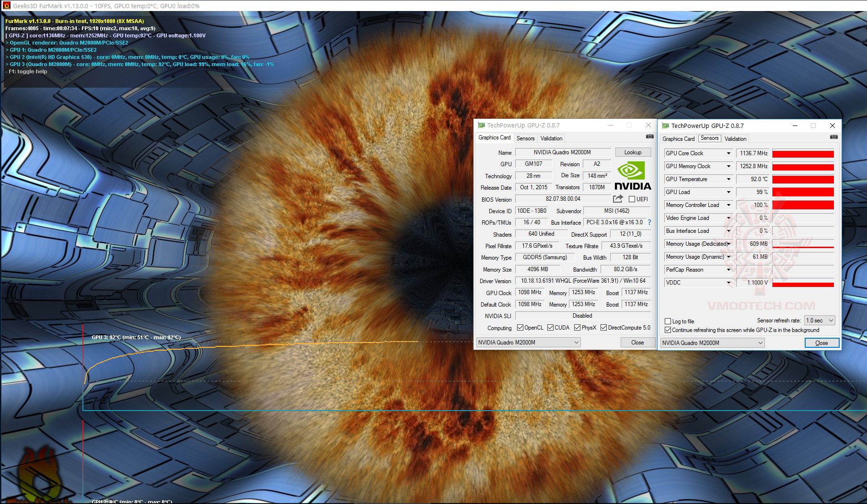Click the NVIDIA logo
Viewport: 867px width, 504px height.
pyautogui.click(x=633, y=176)
